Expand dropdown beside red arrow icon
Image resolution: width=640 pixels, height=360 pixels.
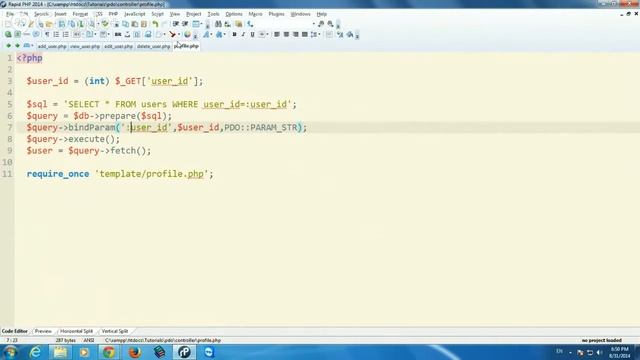179,34
